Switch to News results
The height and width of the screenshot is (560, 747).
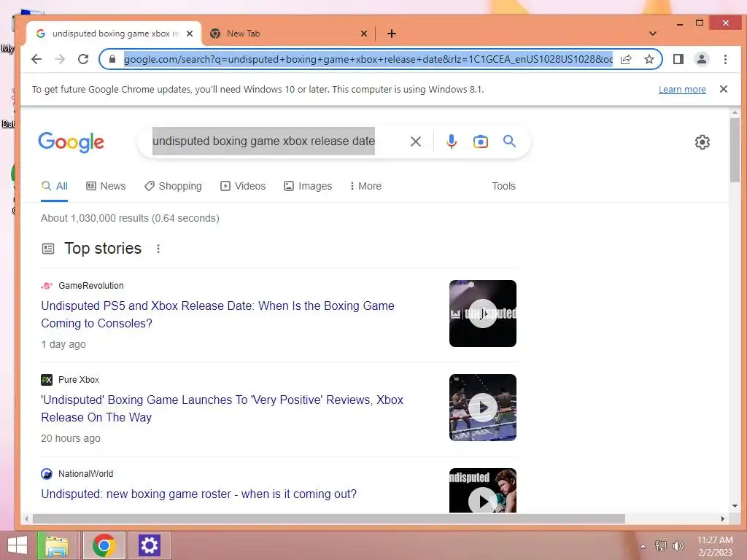(x=106, y=186)
